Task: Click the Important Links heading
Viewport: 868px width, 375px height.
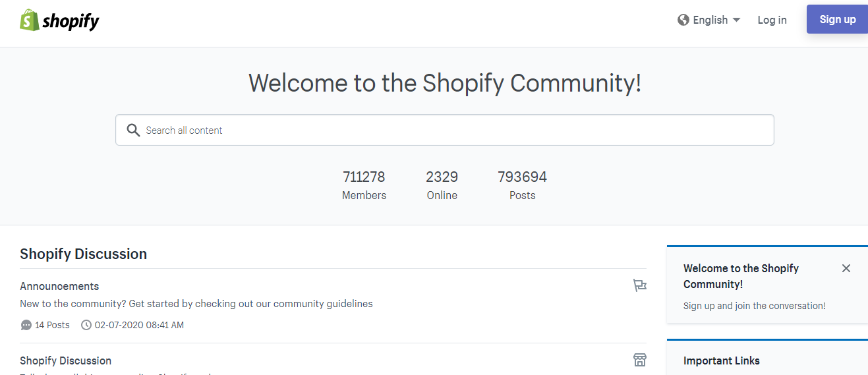Action: [x=722, y=361]
